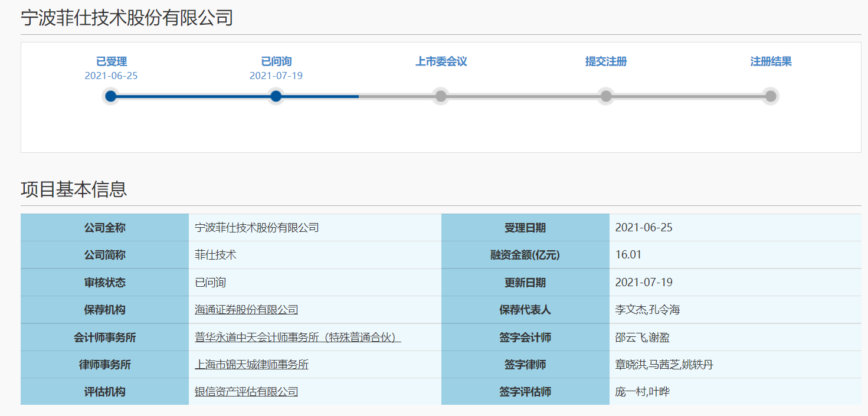
Task: Open the 上市委会议 stage label
Action: tap(441, 61)
